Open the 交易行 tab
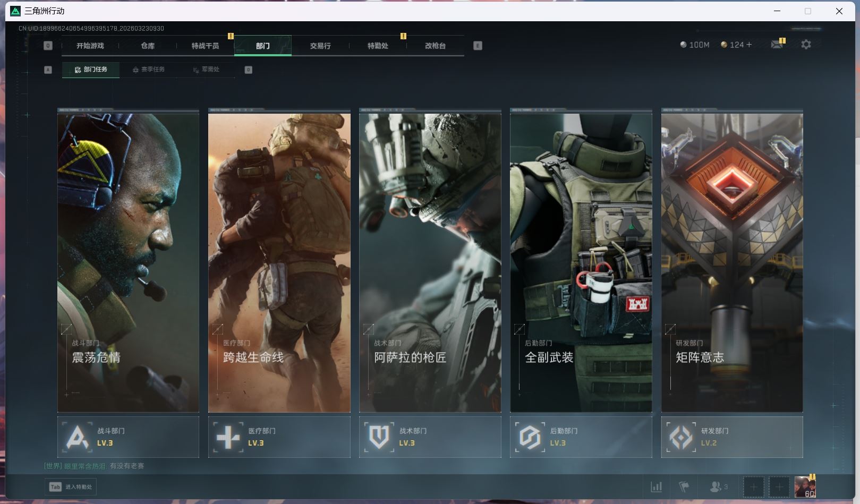 pos(320,46)
